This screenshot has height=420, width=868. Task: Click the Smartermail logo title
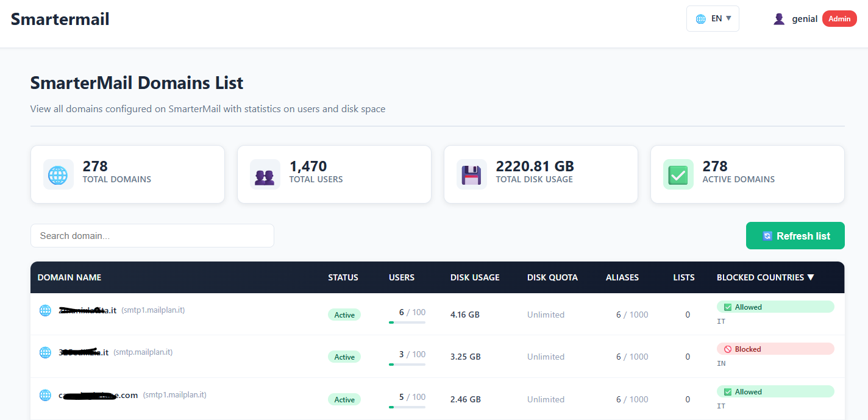[x=60, y=19]
